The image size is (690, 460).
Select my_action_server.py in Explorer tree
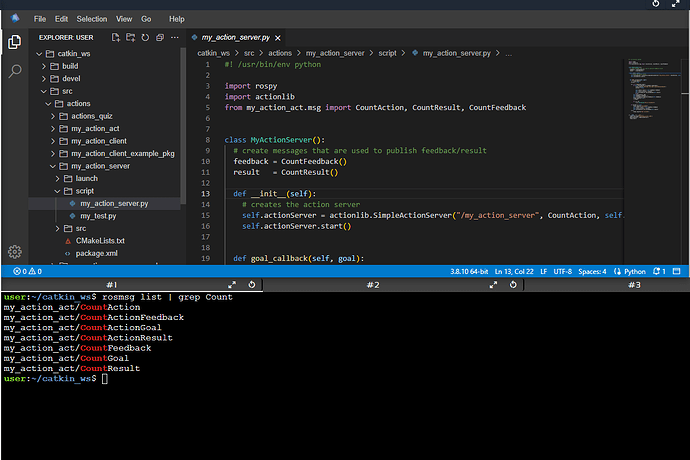coord(114,203)
